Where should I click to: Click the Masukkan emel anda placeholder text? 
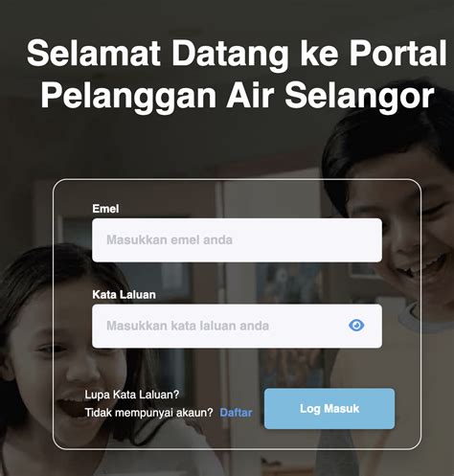click(170, 240)
